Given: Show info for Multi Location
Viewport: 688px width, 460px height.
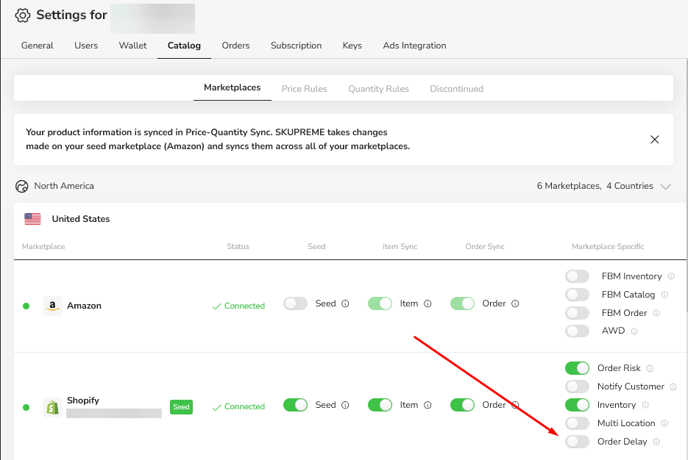Looking at the screenshot, I should 664,423.
